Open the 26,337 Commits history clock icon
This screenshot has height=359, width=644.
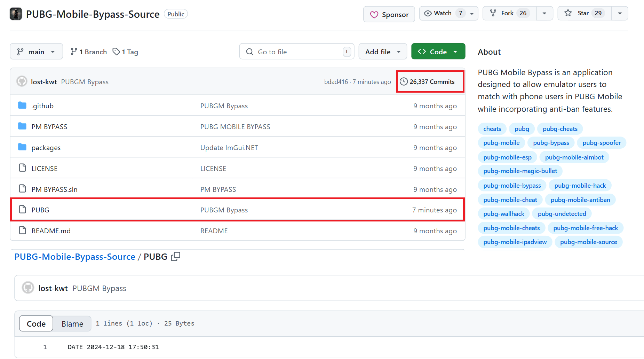point(404,81)
